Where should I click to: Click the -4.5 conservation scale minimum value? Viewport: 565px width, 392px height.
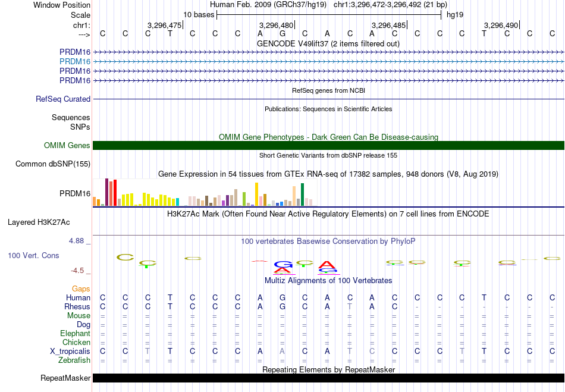(x=77, y=270)
